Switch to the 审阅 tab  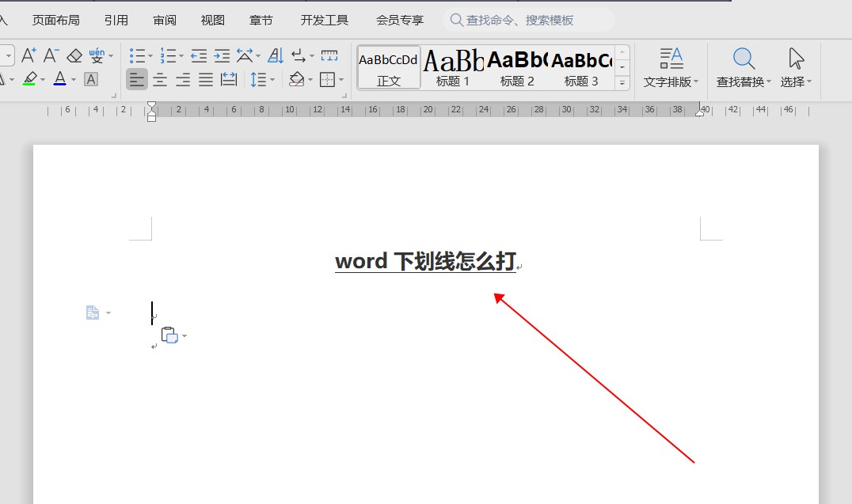pos(165,20)
